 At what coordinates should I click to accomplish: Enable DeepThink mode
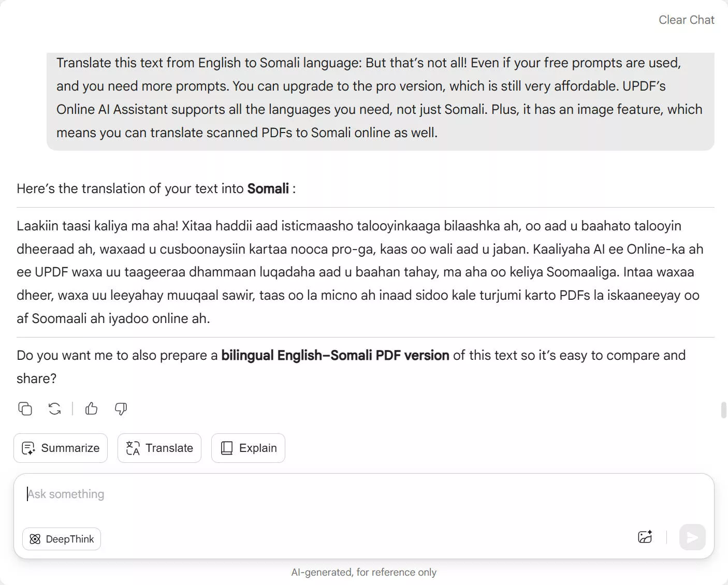pos(61,539)
